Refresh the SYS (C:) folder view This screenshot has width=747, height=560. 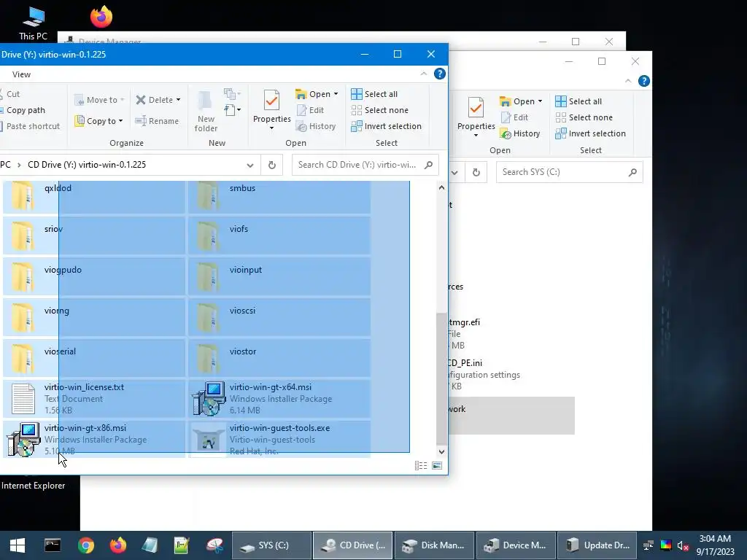pyautogui.click(x=476, y=172)
